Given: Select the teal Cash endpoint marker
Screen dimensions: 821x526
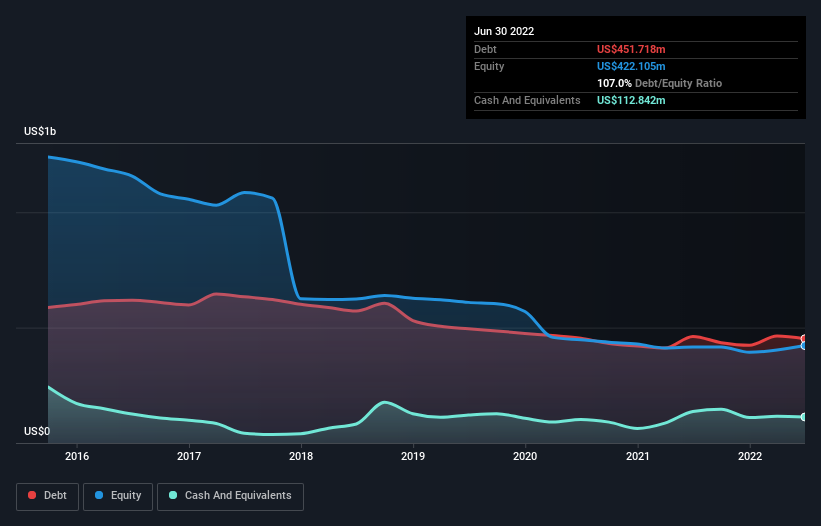Looking at the screenshot, I should pos(804,417).
